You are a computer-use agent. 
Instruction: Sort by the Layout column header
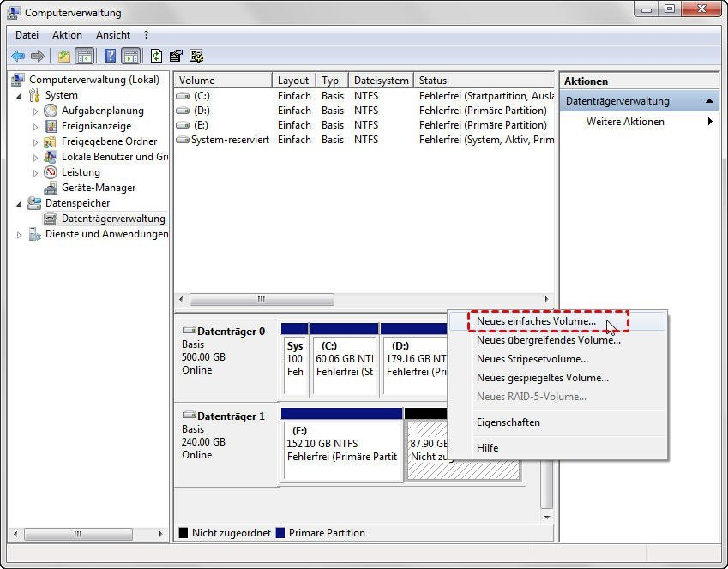(x=294, y=81)
